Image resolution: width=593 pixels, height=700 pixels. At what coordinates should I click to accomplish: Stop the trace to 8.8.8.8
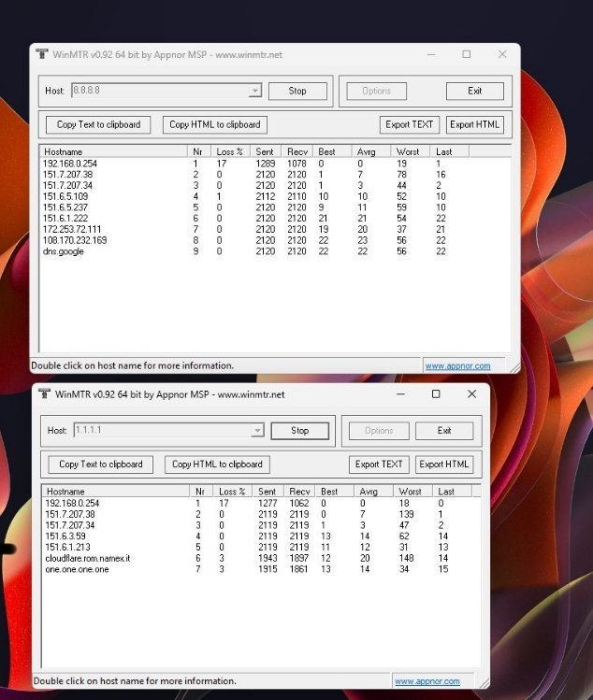point(297,91)
